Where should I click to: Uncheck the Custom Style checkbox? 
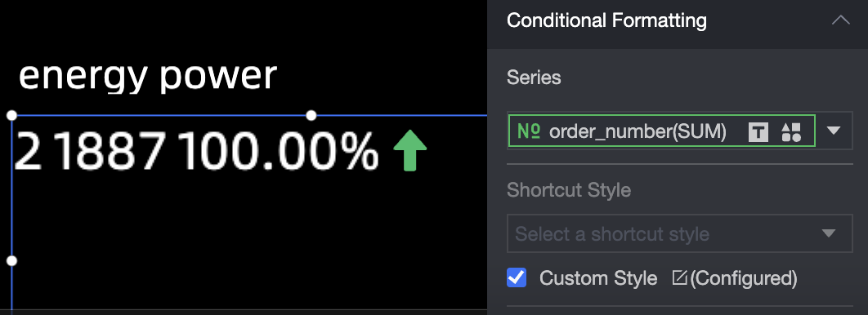tap(517, 277)
